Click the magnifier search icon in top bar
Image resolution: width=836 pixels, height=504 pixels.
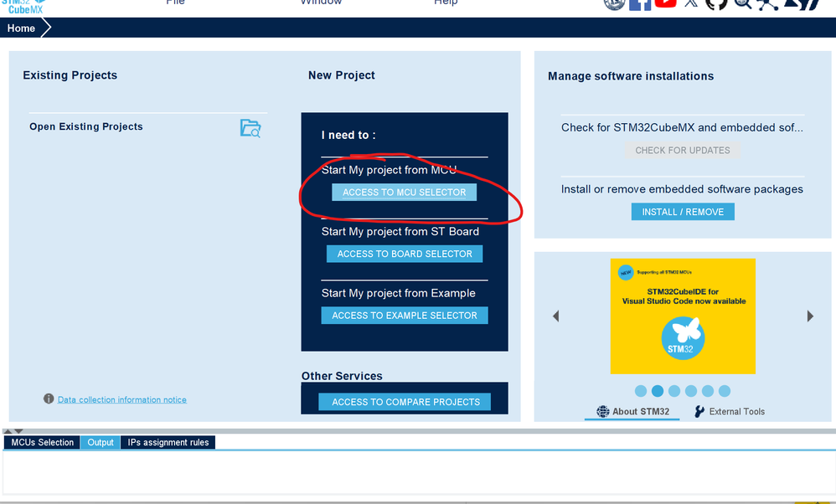[x=742, y=4]
